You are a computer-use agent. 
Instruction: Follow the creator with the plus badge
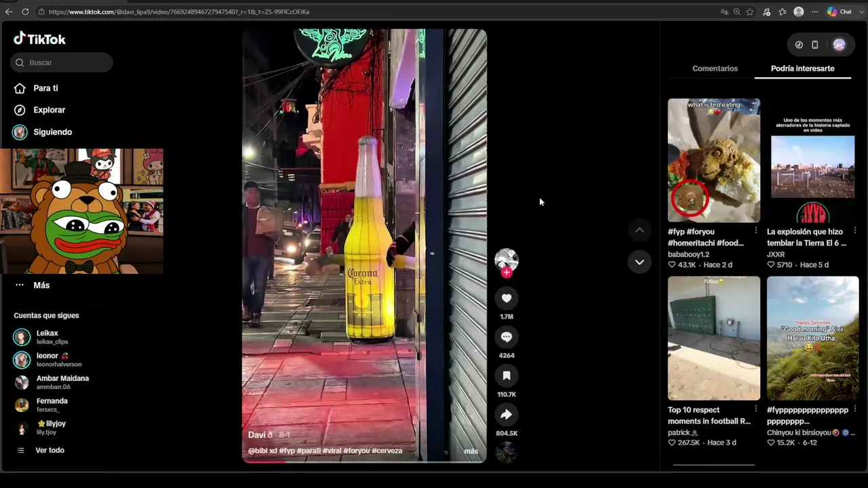[507, 272]
